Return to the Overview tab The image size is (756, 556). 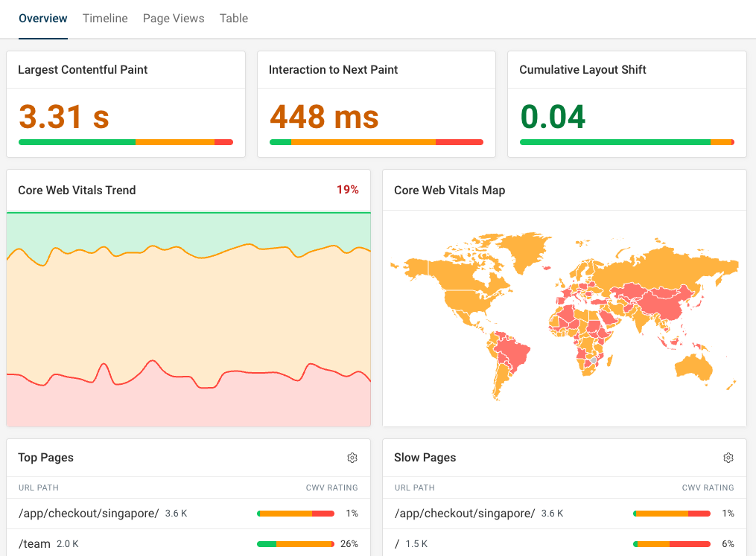click(x=42, y=18)
